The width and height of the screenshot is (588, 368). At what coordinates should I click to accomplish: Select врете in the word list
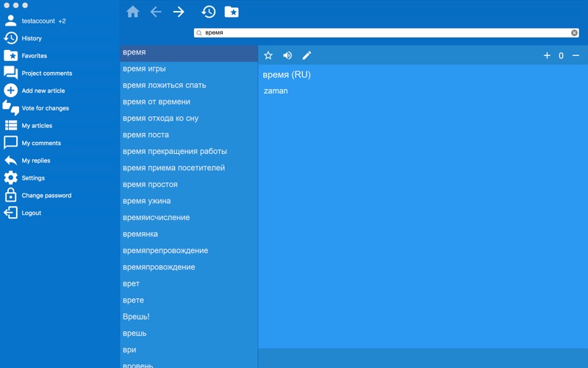(189, 300)
